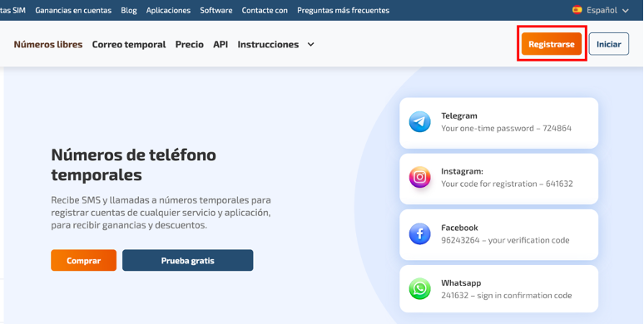Click the Facebook logo icon
644x324 pixels.
pyautogui.click(x=419, y=233)
